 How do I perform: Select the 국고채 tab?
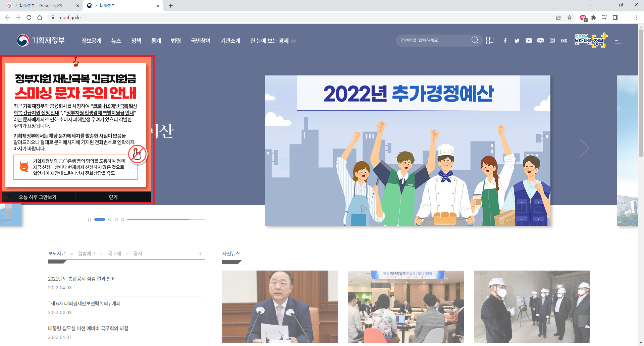[x=114, y=253]
